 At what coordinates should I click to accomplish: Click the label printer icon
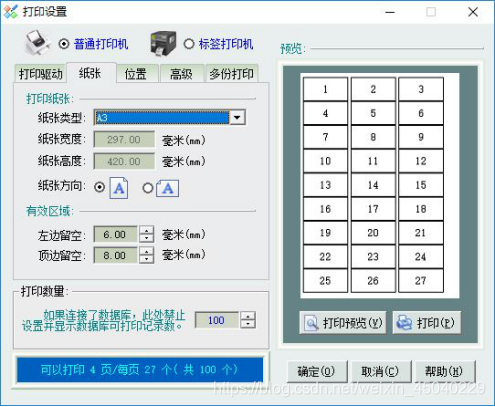[x=163, y=43]
